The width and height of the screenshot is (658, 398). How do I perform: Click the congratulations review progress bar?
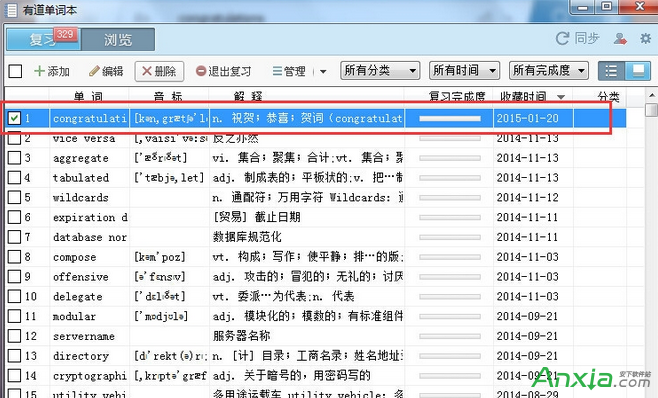pos(449,119)
